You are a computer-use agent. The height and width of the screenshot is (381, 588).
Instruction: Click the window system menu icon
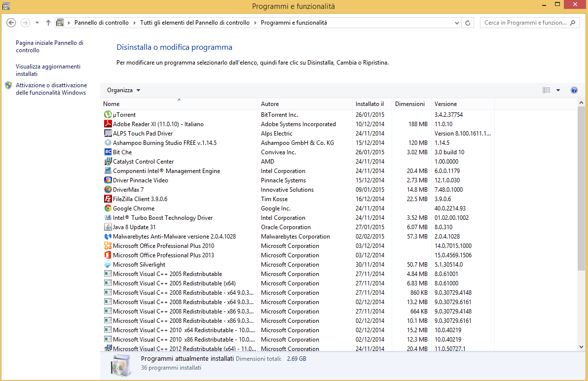pyautogui.click(x=6, y=6)
